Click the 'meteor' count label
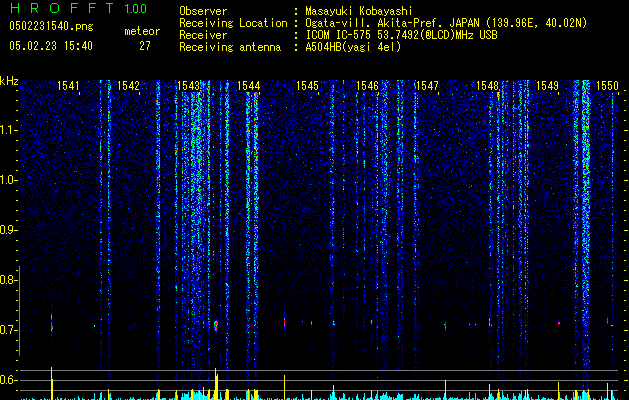This screenshot has width=629, height=400. [142, 31]
